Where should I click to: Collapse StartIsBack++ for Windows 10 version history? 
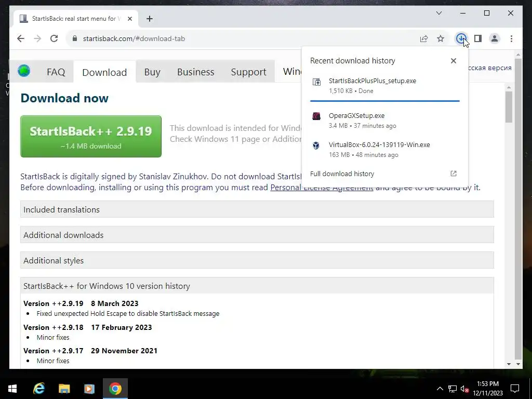coord(257,286)
